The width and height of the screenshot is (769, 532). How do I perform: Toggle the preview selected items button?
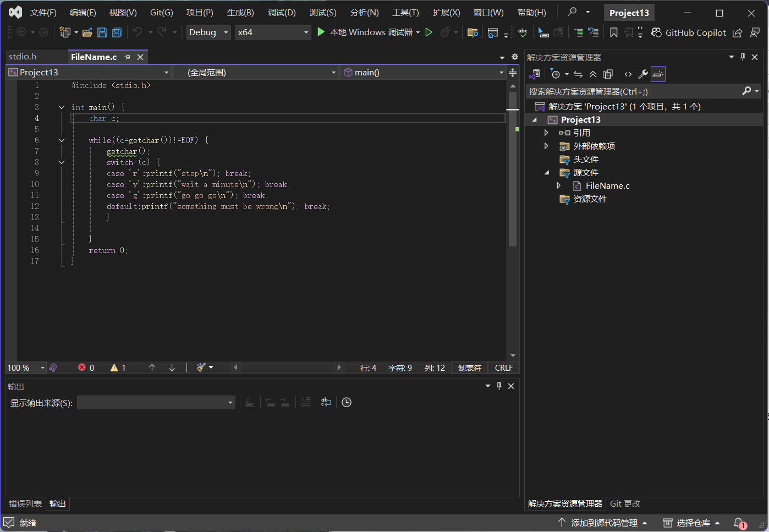coord(658,74)
